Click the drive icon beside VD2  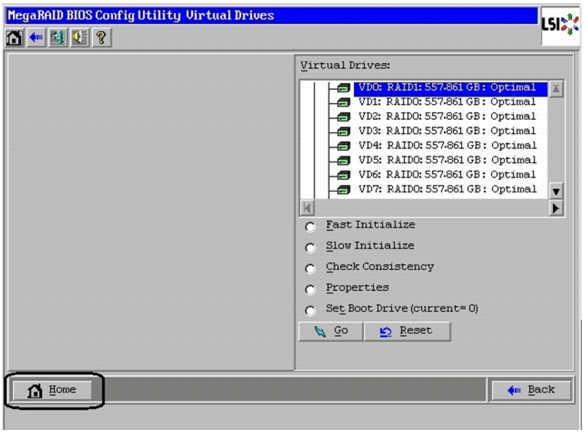click(x=343, y=117)
